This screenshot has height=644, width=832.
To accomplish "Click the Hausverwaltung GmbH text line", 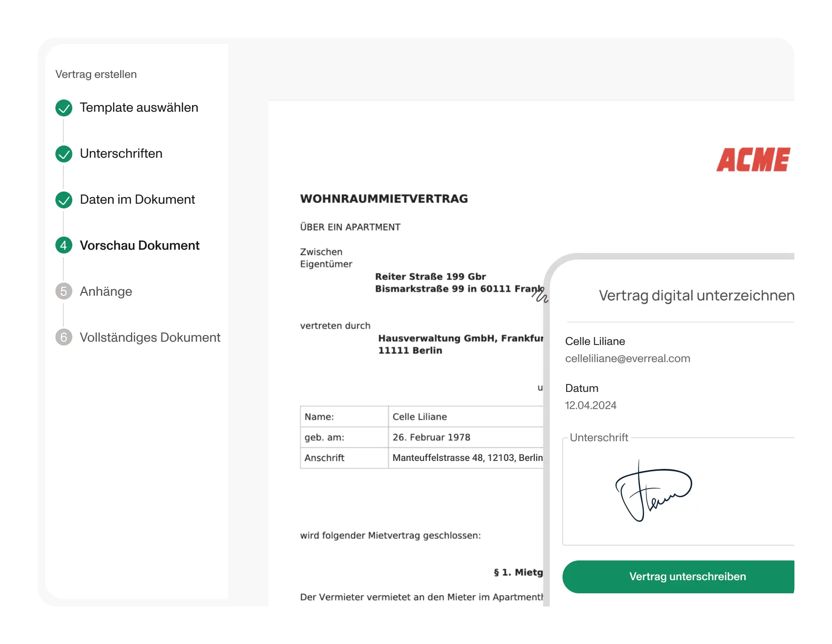I will point(461,338).
